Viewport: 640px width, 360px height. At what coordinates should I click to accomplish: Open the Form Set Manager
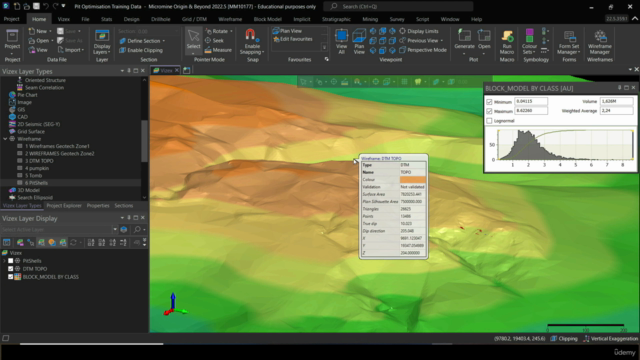tap(569, 41)
